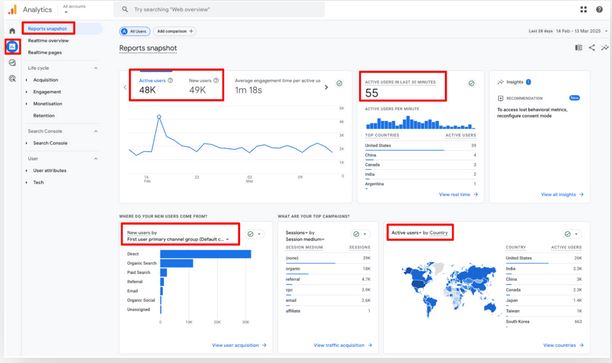Viewport: 612px width, 363px height.
Task: Click the check status icon in country card
Action: click(568, 234)
